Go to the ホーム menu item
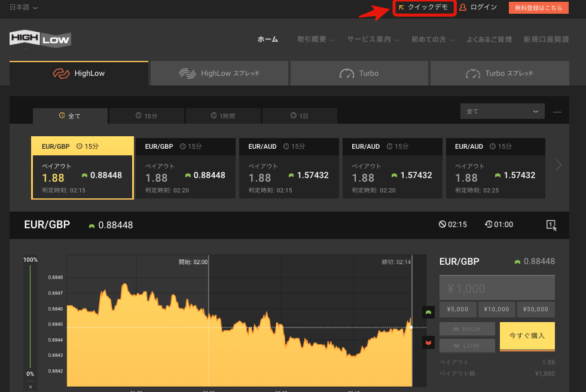Screen dimensions: 586x392 point(268,39)
